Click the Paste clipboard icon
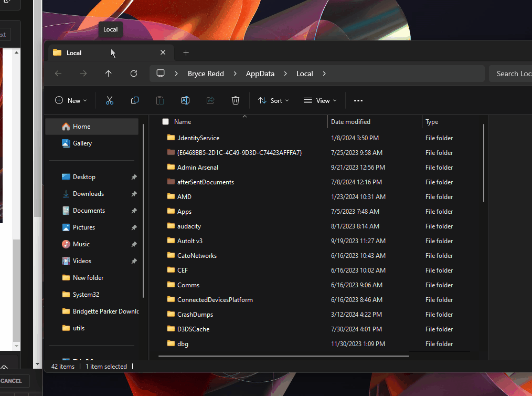The height and width of the screenshot is (396, 532). [160, 100]
